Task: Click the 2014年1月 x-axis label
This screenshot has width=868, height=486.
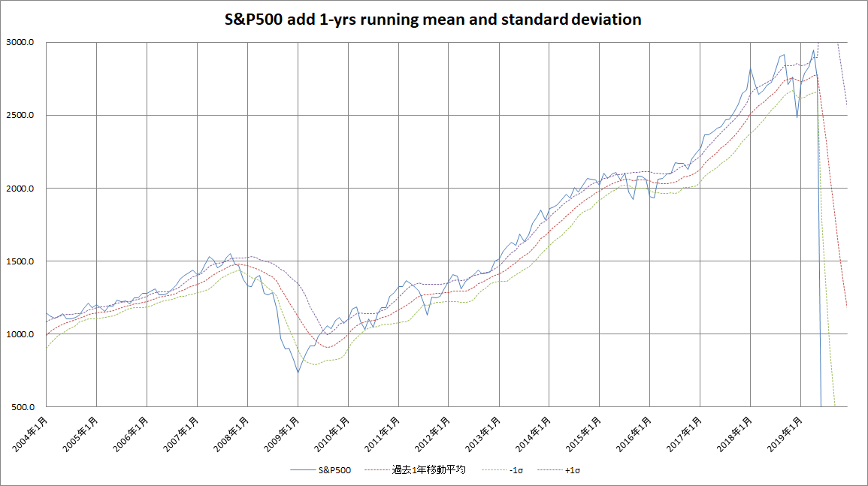Action: tap(534, 434)
